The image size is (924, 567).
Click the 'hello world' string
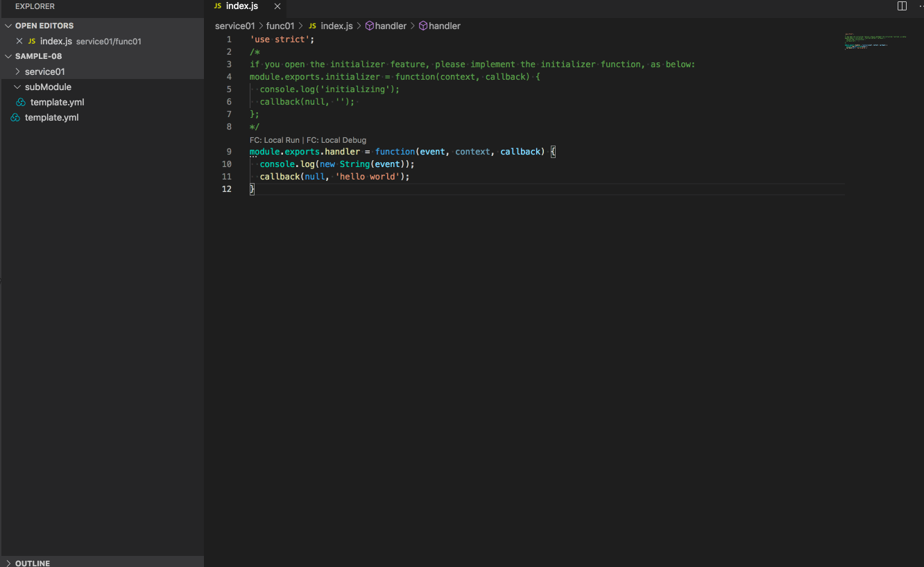[x=368, y=177]
